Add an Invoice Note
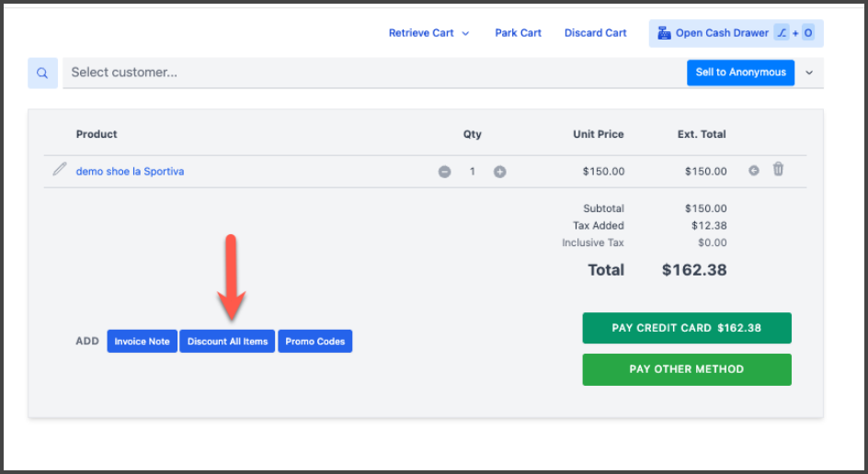 tap(142, 342)
